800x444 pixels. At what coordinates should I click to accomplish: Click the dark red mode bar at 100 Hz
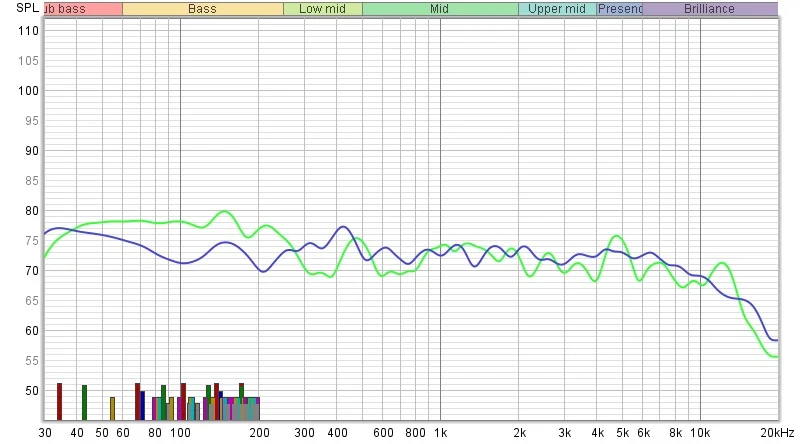pos(183,401)
